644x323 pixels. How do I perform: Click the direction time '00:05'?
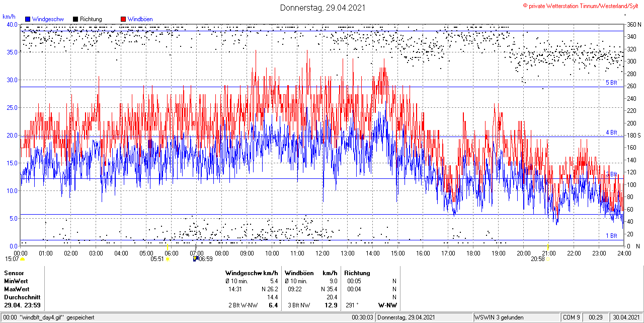[x=354, y=281]
